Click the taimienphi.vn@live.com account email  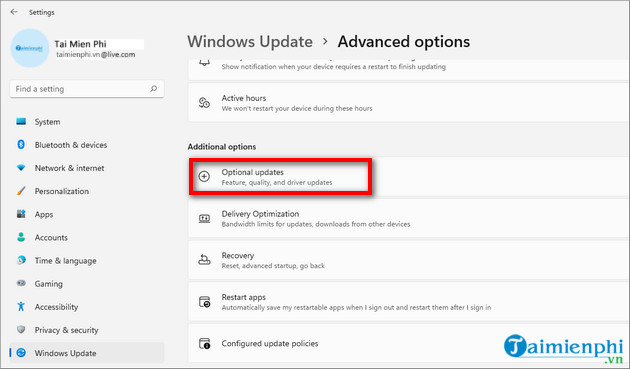pyautogui.click(x=96, y=54)
